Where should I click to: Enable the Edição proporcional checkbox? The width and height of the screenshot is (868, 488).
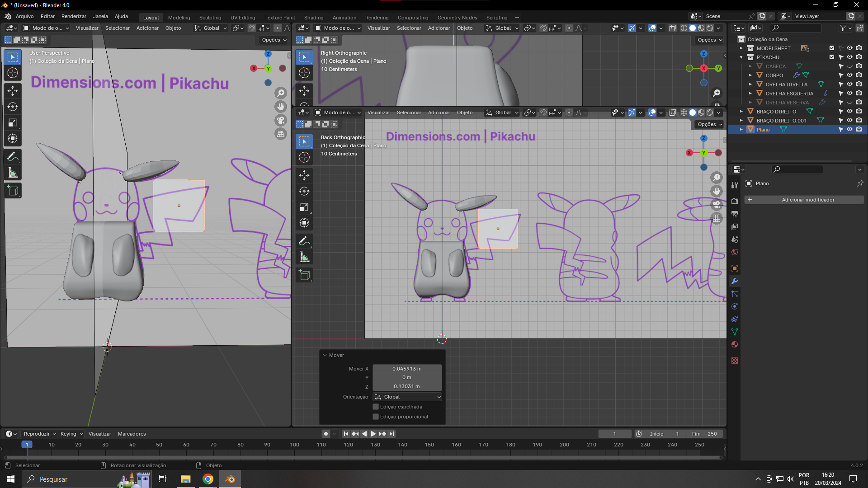pos(375,417)
